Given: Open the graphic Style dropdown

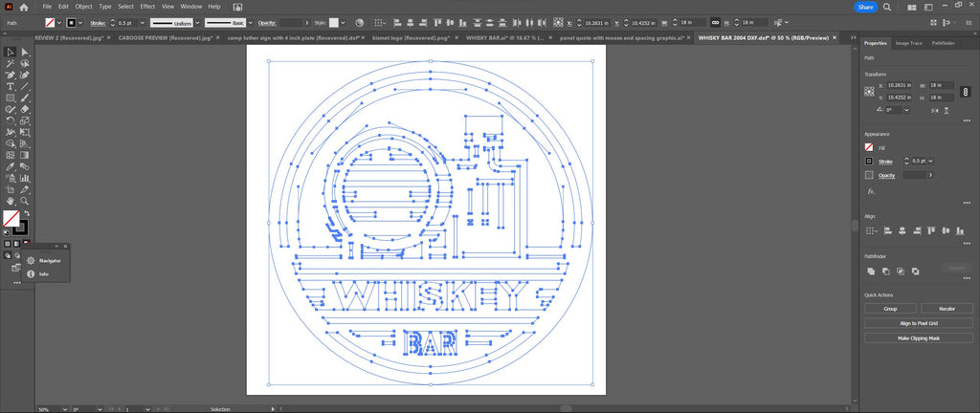Looking at the screenshot, I should [x=342, y=22].
